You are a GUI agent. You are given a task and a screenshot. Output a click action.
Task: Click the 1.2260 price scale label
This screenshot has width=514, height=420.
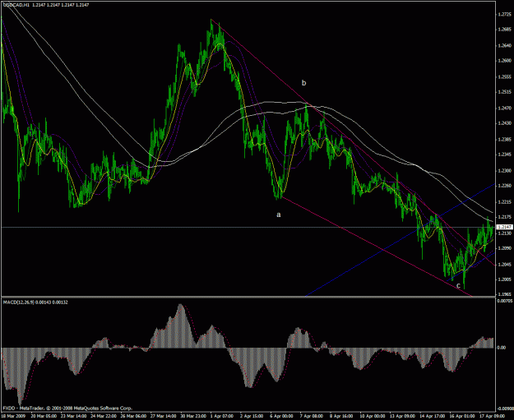pos(504,186)
